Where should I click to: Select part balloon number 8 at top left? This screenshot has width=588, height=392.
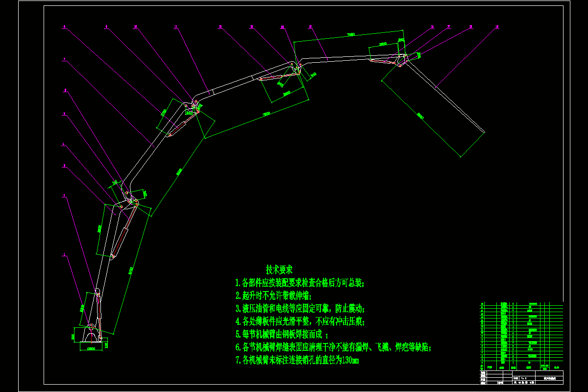tap(64, 27)
